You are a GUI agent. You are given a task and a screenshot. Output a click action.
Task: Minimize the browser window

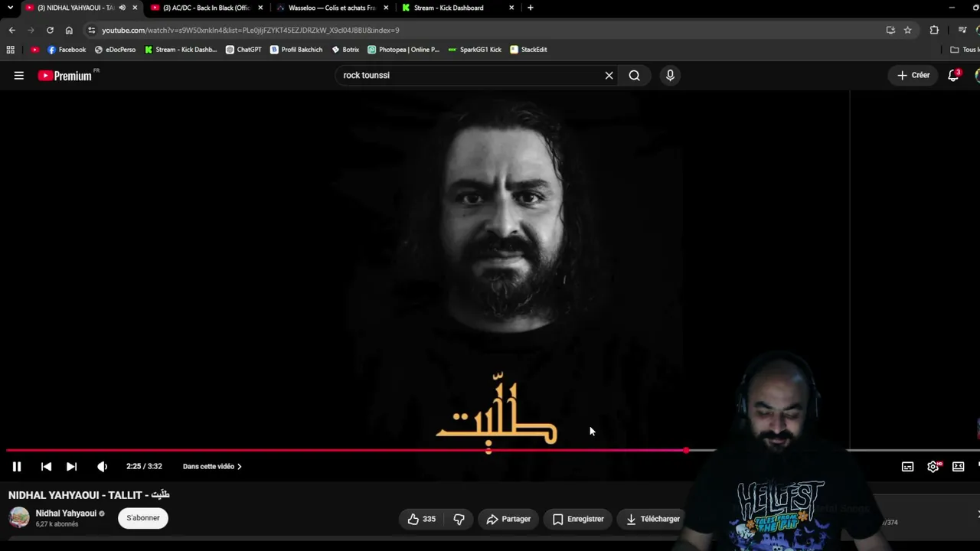click(x=952, y=8)
